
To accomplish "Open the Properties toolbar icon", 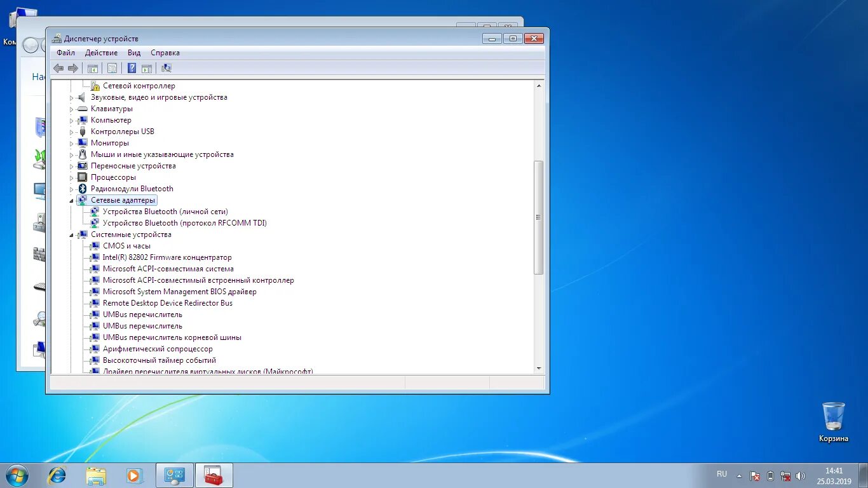I will (112, 68).
